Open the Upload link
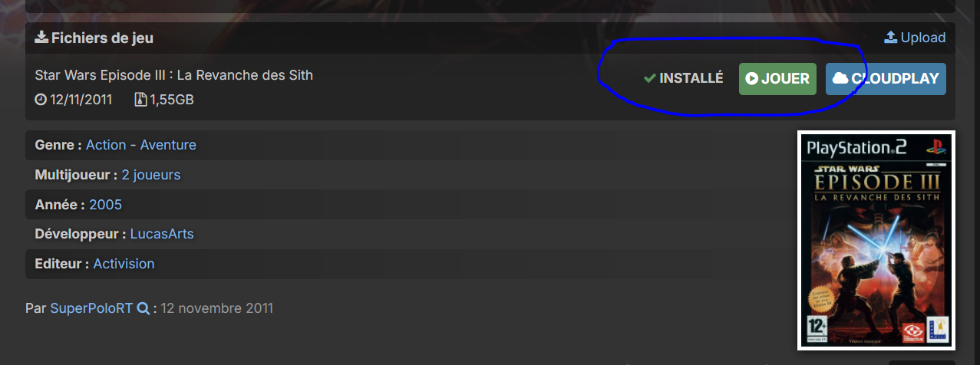 915,38
